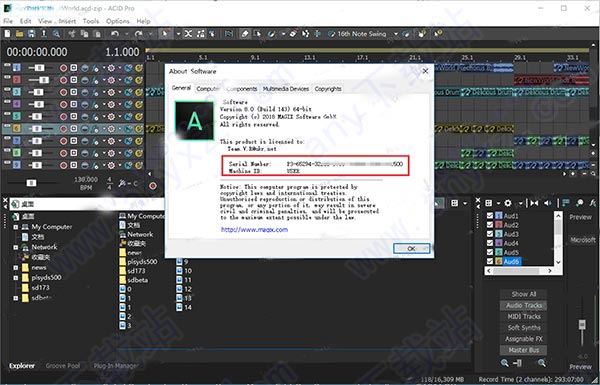Screen dimensions: 600x385
Task: Click the Undo arrow icon
Action: (115, 34)
